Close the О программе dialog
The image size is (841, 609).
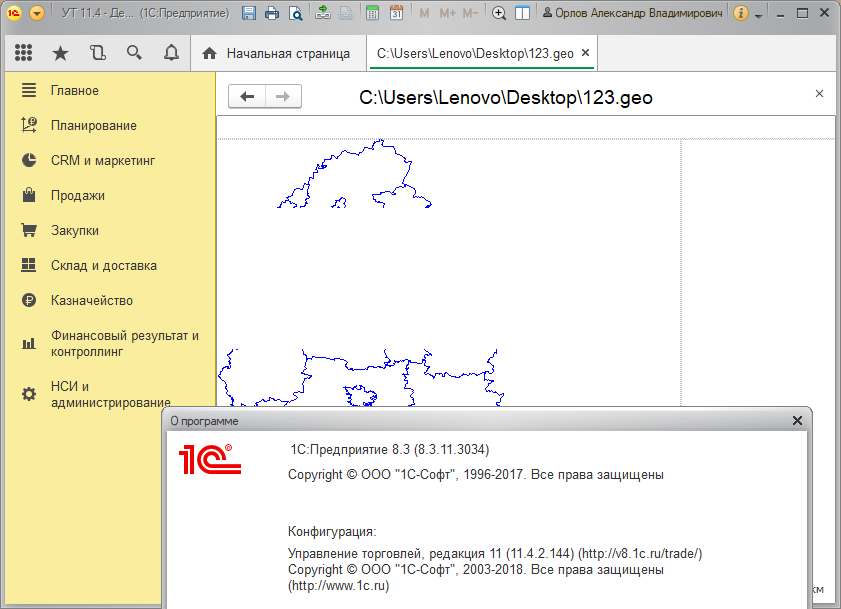(797, 421)
